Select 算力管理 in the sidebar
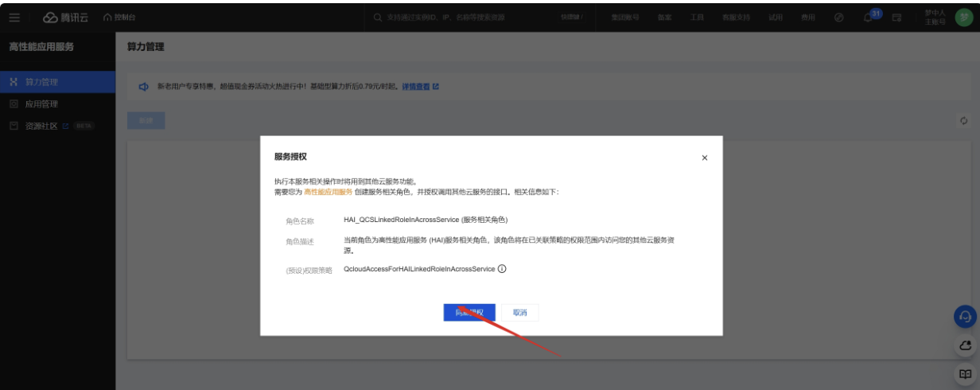 [x=41, y=82]
